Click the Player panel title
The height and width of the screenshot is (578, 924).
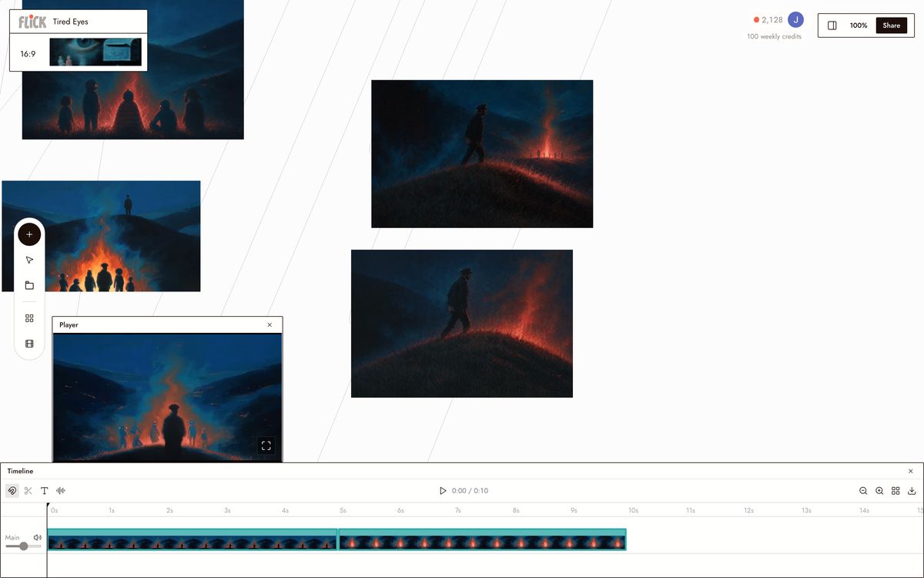click(x=69, y=325)
